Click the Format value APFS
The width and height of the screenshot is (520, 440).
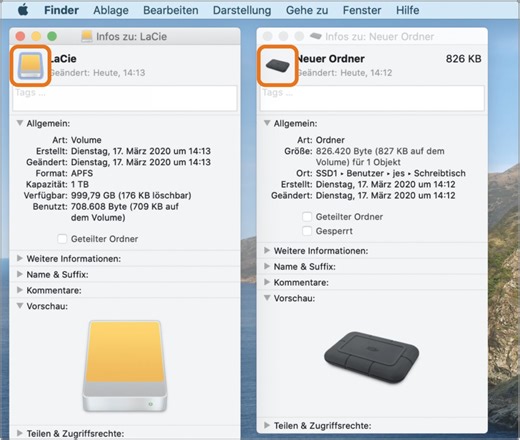[x=82, y=173]
